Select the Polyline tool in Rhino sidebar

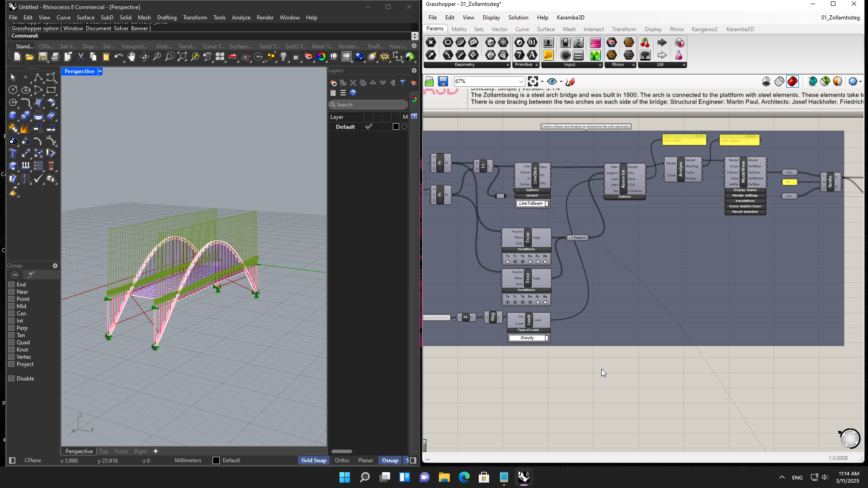click(38, 77)
